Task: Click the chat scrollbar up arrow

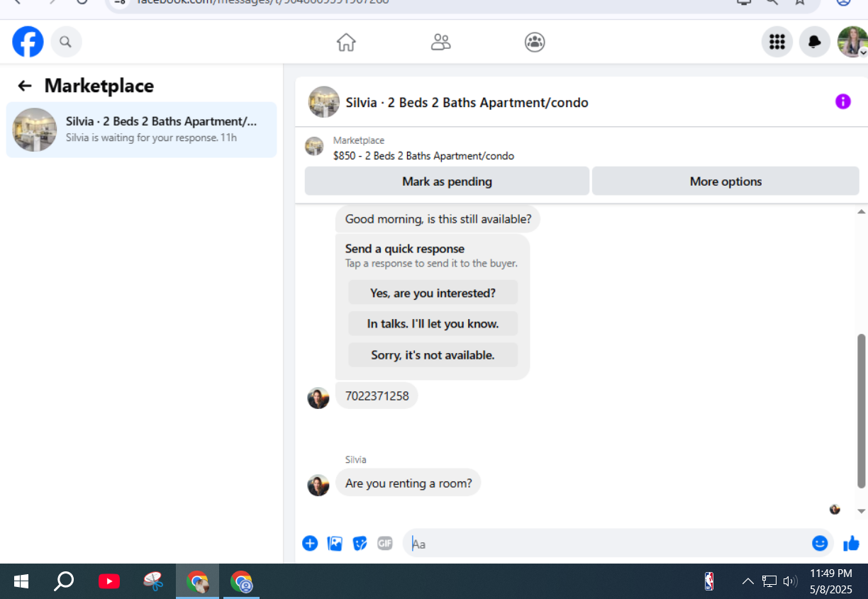Action: (862, 212)
